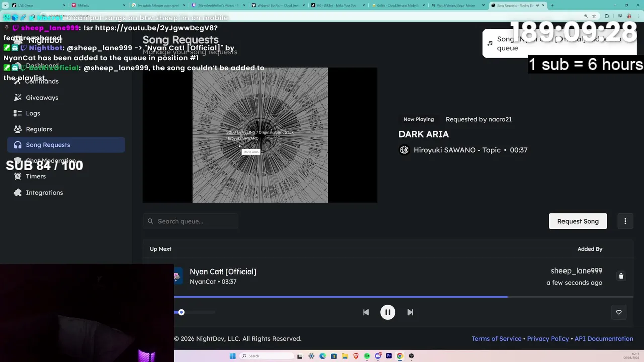Viewport: 644px width, 362px height.
Task: Skip to the next track
Action: point(410,312)
